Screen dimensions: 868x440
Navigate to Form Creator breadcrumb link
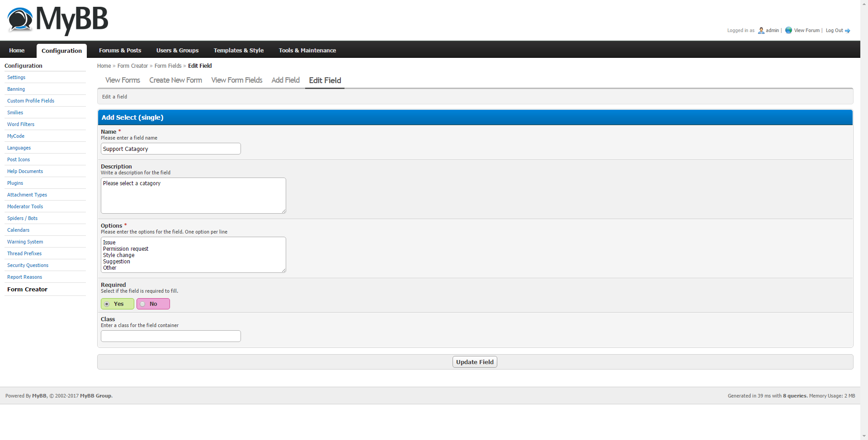pos(132,66)
